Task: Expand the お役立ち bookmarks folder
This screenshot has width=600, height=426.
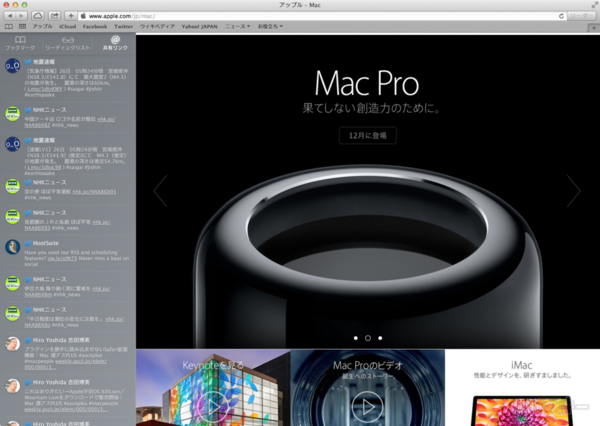Action: tap(270, 26)
